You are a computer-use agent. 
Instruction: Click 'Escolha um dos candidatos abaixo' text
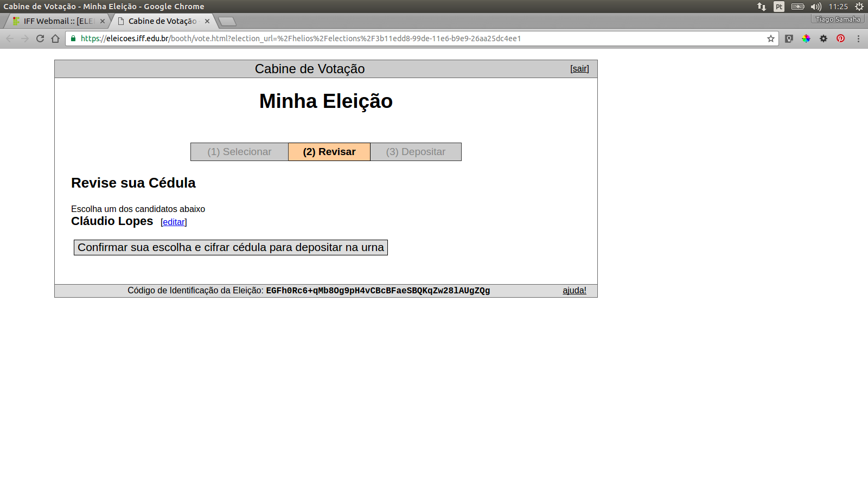[x=138, y=209]
